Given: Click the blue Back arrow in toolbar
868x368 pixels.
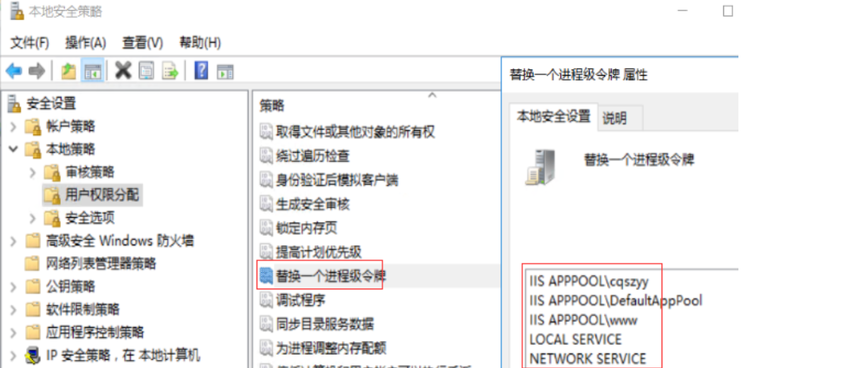Looking at the screenshot, I should [x=14, y=71].
